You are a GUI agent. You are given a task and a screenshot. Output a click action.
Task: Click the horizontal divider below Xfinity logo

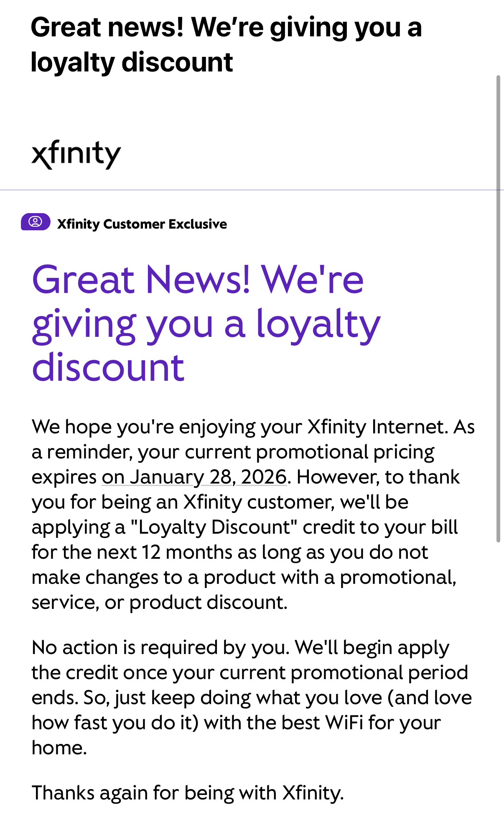click(251, 190)
